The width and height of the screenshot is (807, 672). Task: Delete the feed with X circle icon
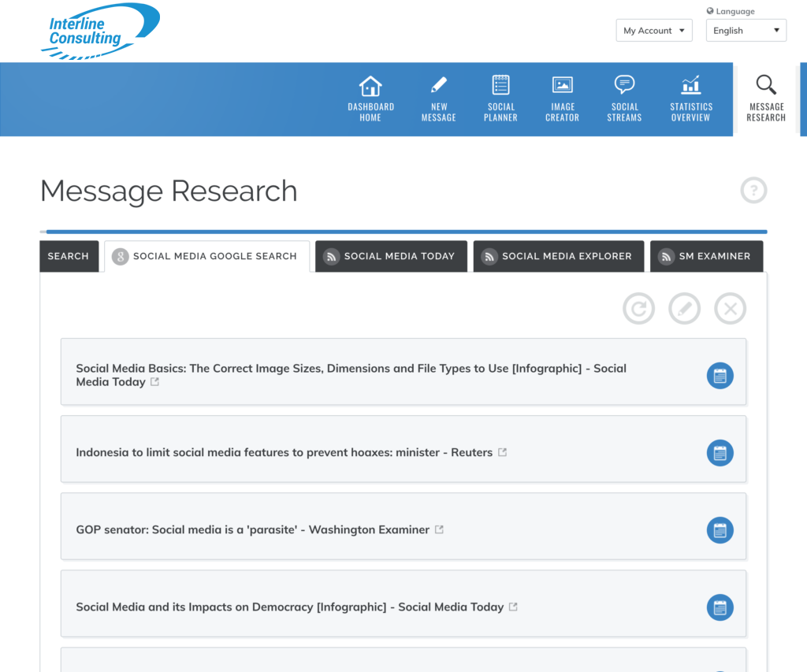coord(731,309)
